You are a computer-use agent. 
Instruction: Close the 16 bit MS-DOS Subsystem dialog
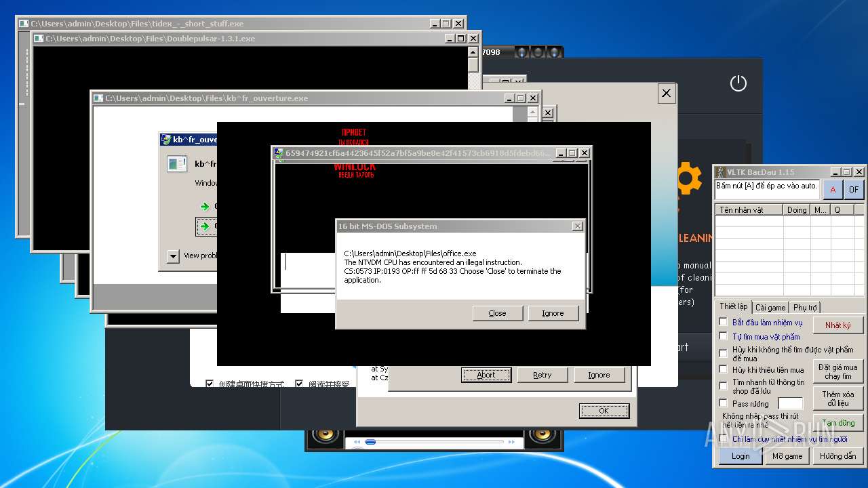577,226
